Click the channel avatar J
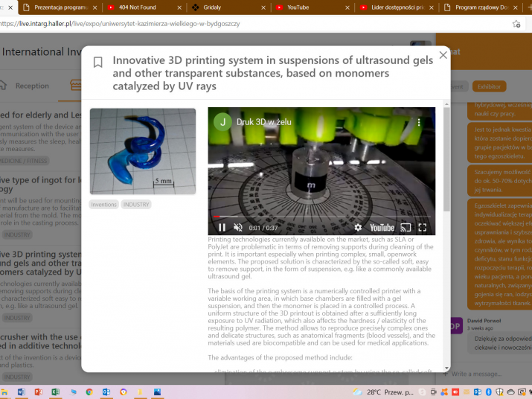The image size is (532, 399). [222, 121]
